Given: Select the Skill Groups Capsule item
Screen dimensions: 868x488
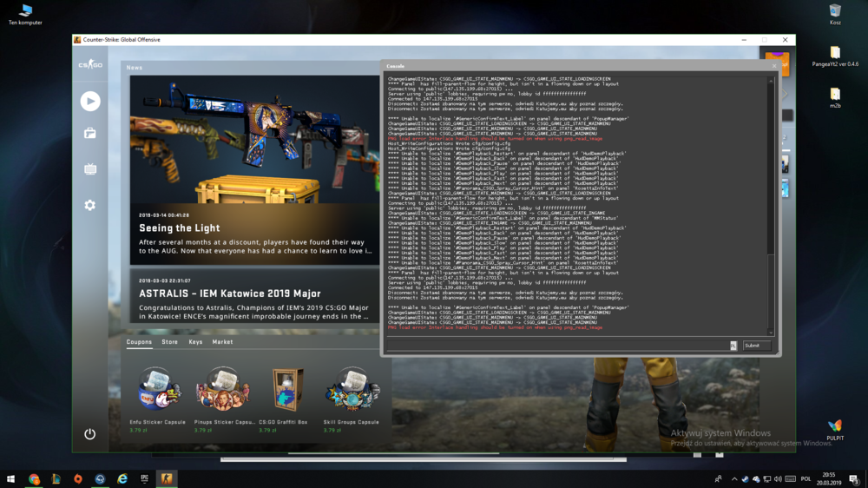Looking at the screenshot, I should (x=352, y=399).
